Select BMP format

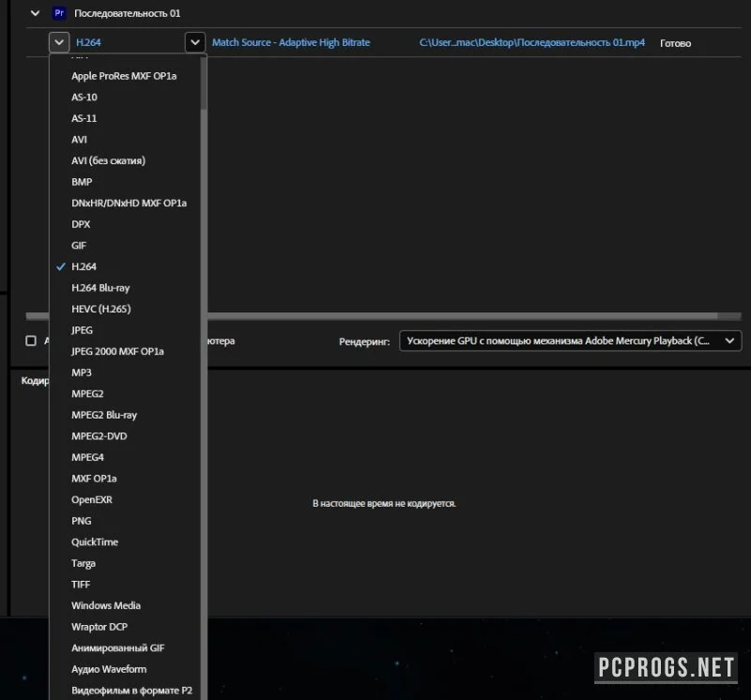tap(82, 182)
